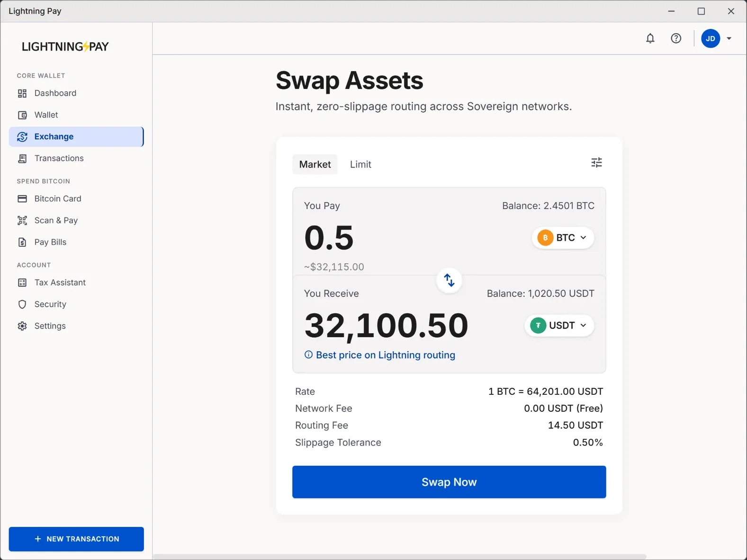Screen dimensions: 747x560
Task: Click the LightningPay logo
Action: 65,46
